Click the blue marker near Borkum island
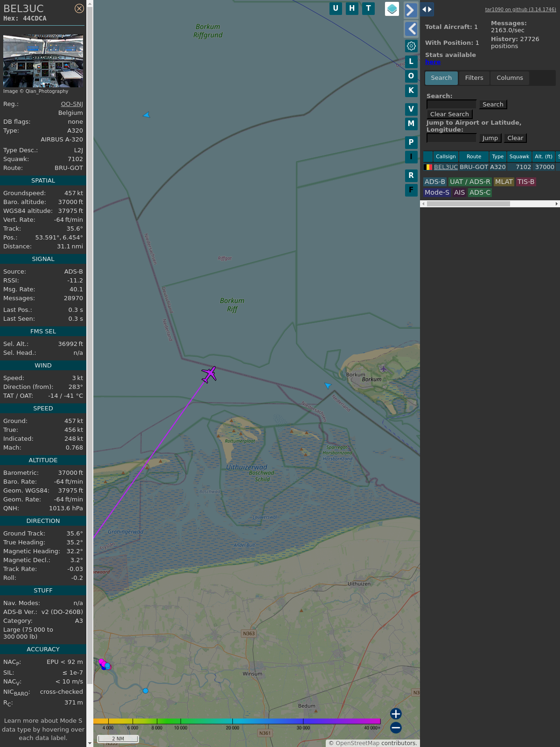This screenshot has width=560, height=747. pos(328,385)
